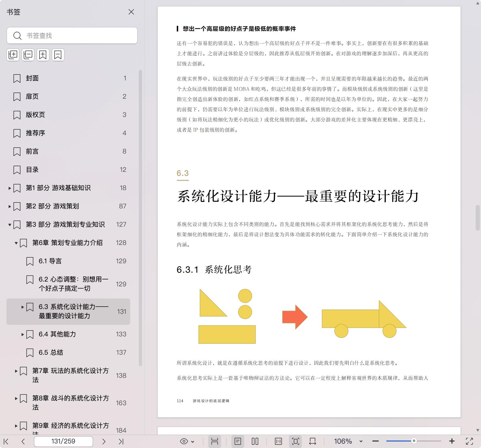Click the 书签查找 search field
Viewport: 481px width, 448px height.
(72, 35)
